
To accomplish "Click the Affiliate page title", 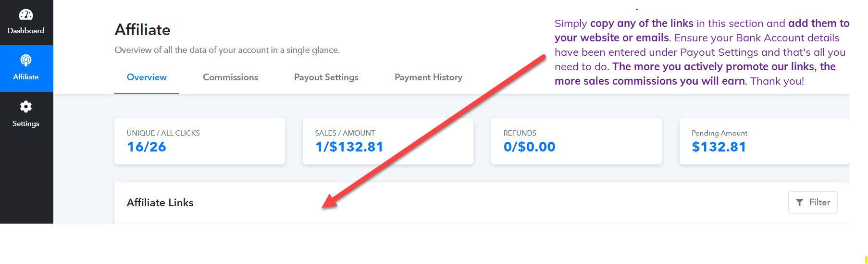I will tap(142, 30).
